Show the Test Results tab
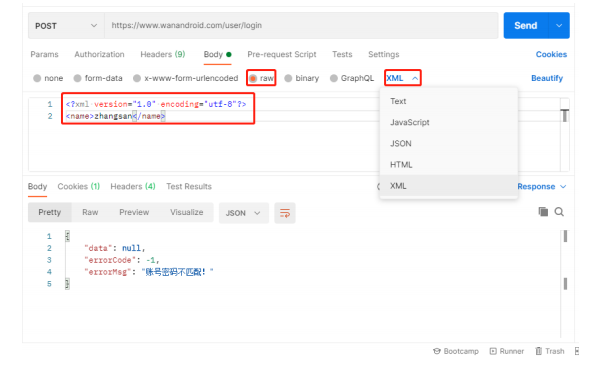The height and width of the screenshot is (369, 600). [189, 186]
